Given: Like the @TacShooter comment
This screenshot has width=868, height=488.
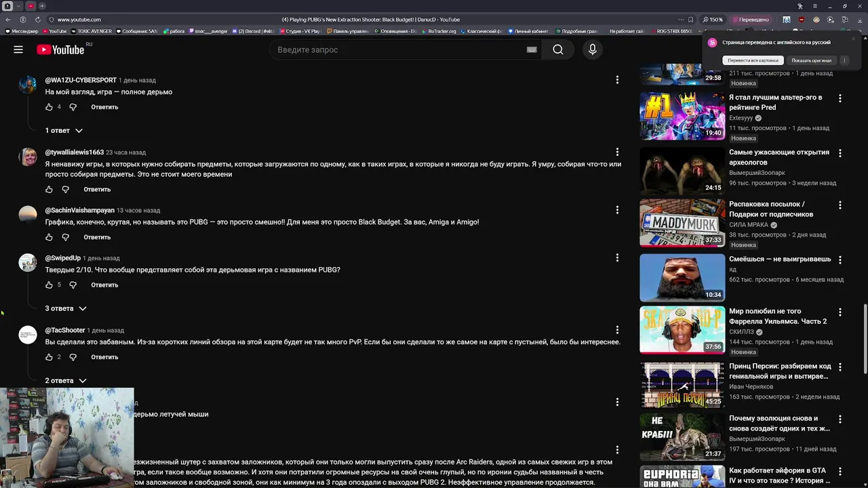Looking at the screenshot, I should pyautogui.click(x=49, y=357).
